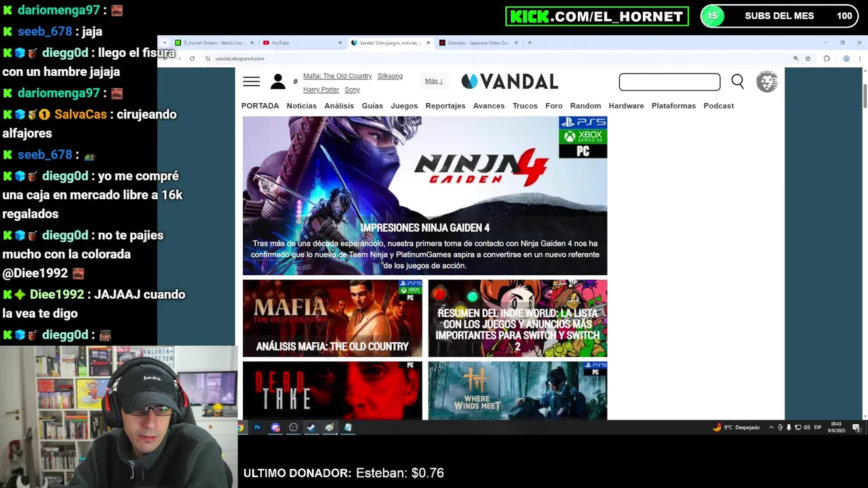Open the Podcast section
The width and height of the screenshot is (868, 488).
pos(719,106)
